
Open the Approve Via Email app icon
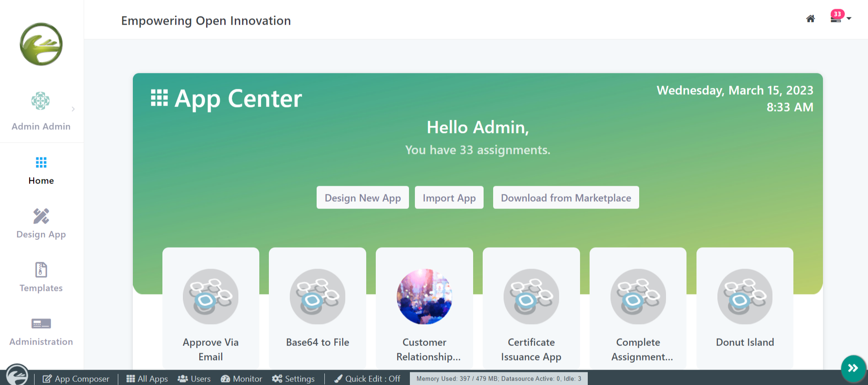pyautogui.click(x=211, y=297)
